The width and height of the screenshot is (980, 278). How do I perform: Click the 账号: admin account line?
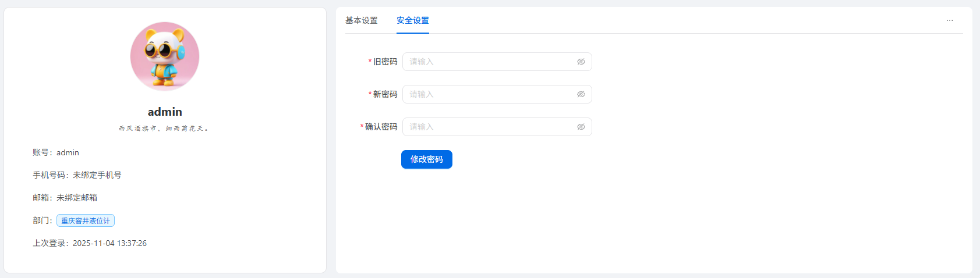point(56,152)
